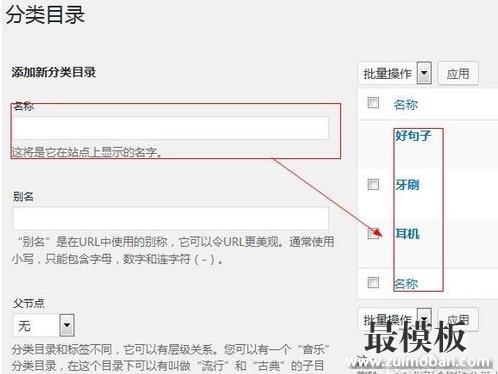Check the 耳机 category checkbox

pyautogui.click(x=373, y=233)
